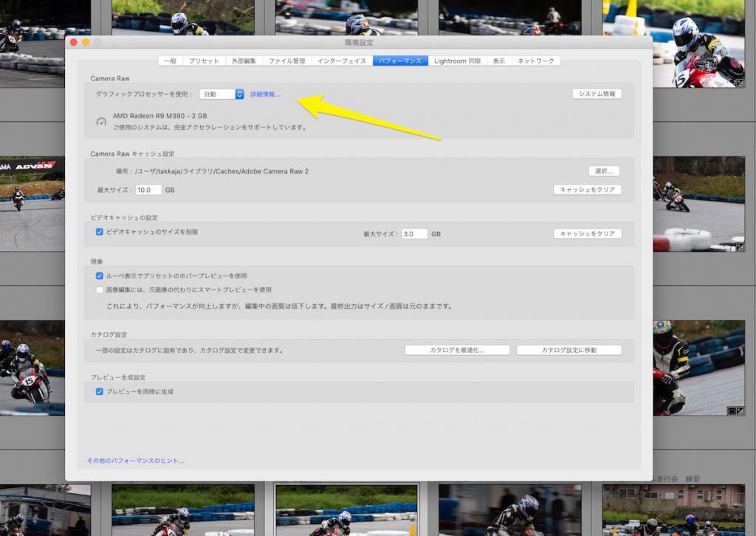756x536 pixels.
Task: Open the graphics processor 自動 dropdown
Action: [x=221, y=94]
